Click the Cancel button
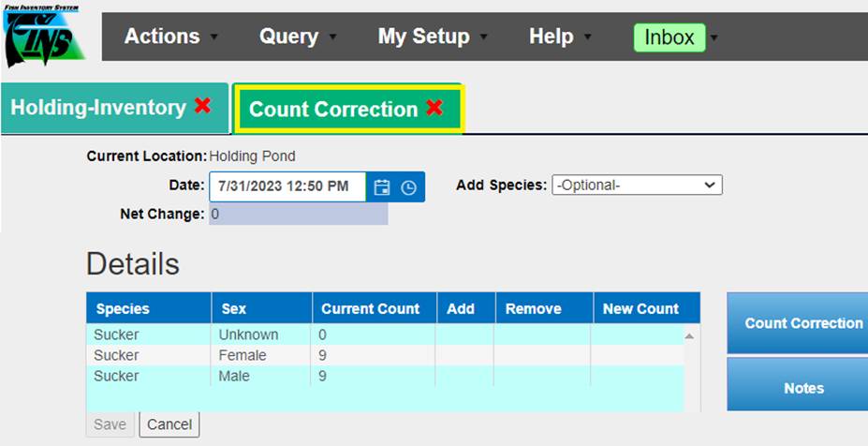Screen dimensions: 868x446 [169, 424]
